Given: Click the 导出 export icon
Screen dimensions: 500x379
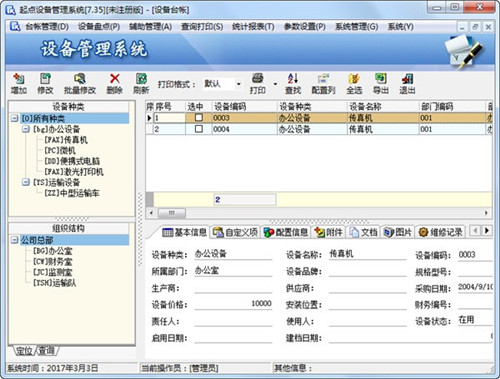Looking at the screenshot, I should (x=381, y=84).
